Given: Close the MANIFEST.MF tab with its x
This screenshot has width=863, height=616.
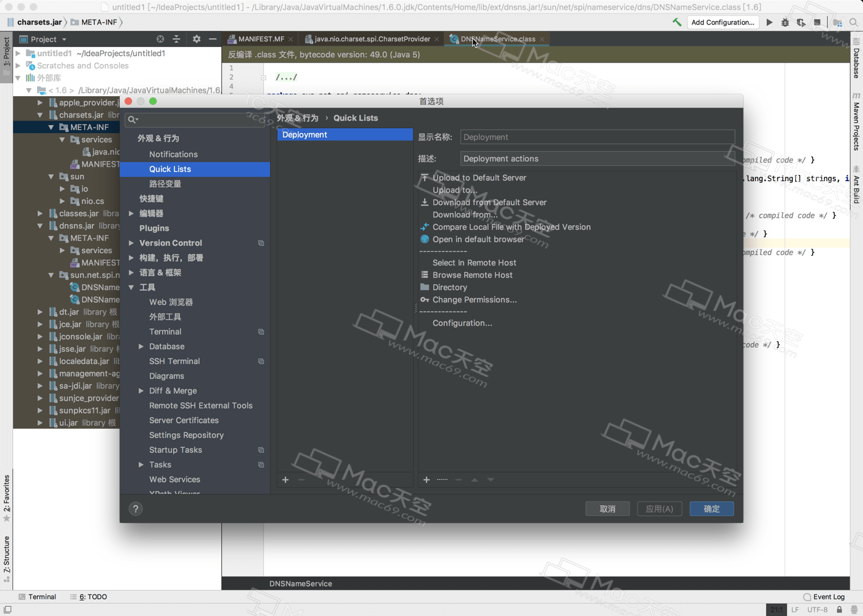Looking at the screenshot, I should [290, 39].
